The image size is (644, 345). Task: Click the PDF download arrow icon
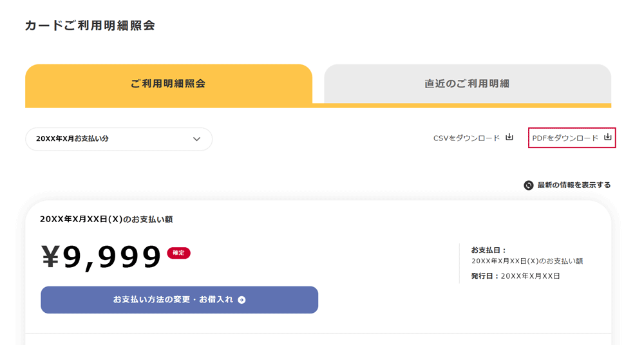(x=607, y=137)
